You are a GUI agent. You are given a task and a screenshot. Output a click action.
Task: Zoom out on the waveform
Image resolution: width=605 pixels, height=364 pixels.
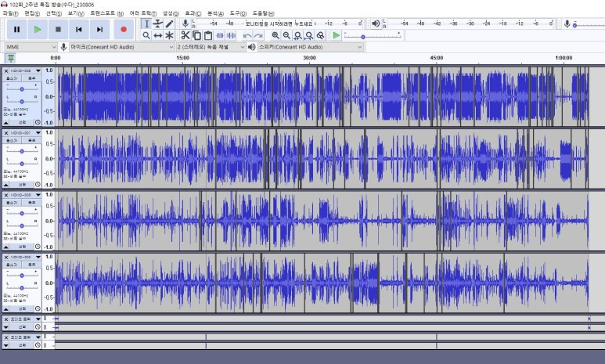(286, 35)
